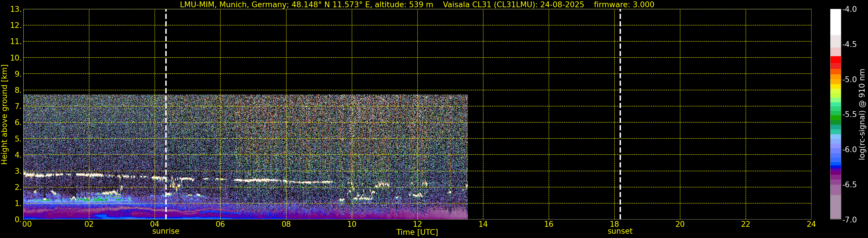The height and width of the screenshot is (238, 868).
Task: Click the "log(rc-signal) @ 910 nm" colorbar label
Action: [x=862, y=114]
